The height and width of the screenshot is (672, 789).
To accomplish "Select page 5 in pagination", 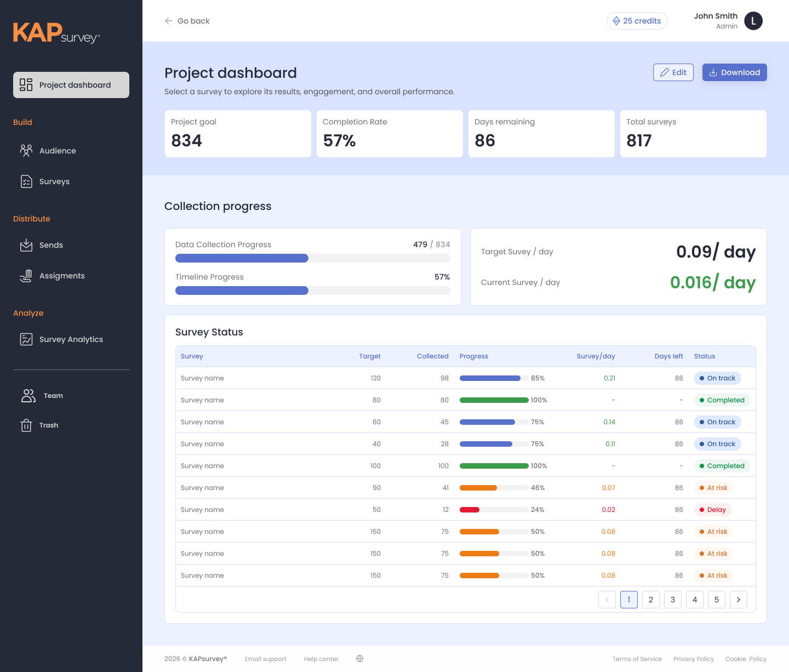I will point(717,600).
